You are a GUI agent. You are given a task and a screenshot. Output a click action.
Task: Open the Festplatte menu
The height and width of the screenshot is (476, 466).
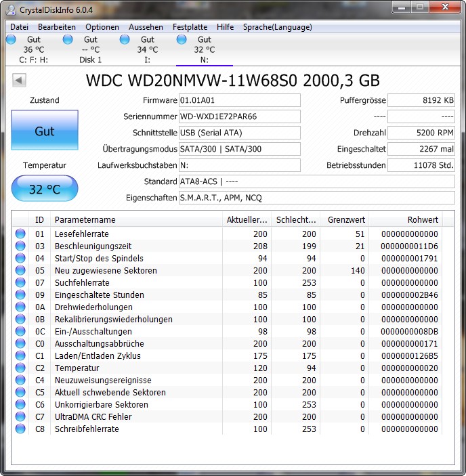tap(190, 27)
